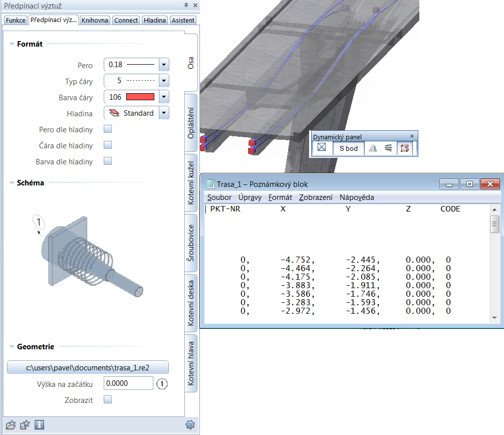Click the crossed-box icon in Dynamický panel
This screenshot has width=504, height=435.
click(322, 148)
